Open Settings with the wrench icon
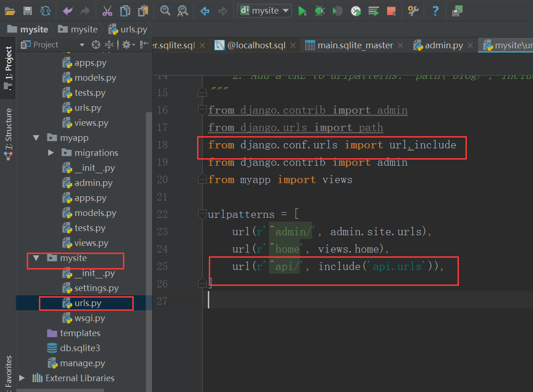The width and height of the screenshot is (533, 392). coord(413,11)
